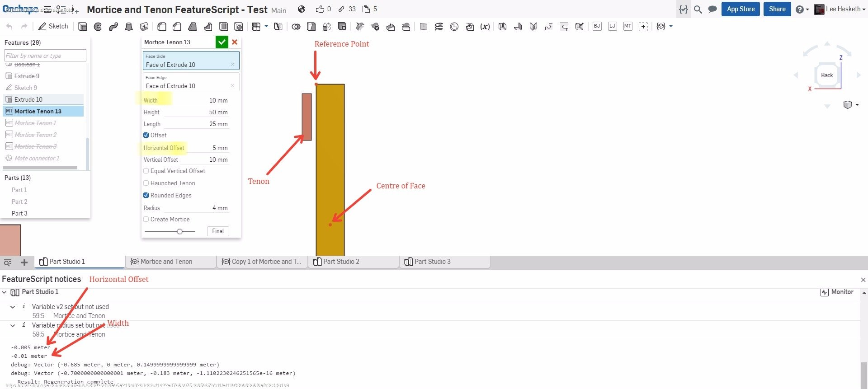Select the Extrude tool
The image size is (868, 389).
pos(83,27)
